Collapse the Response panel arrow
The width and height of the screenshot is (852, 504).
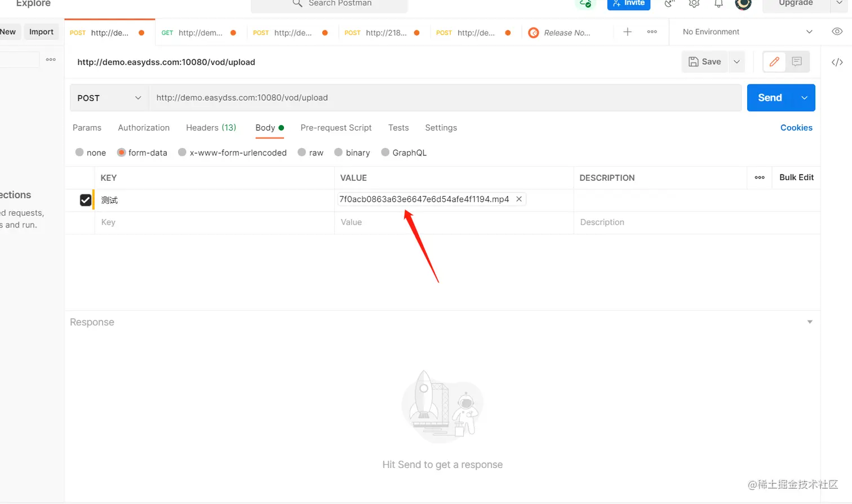tap(810, 322)
